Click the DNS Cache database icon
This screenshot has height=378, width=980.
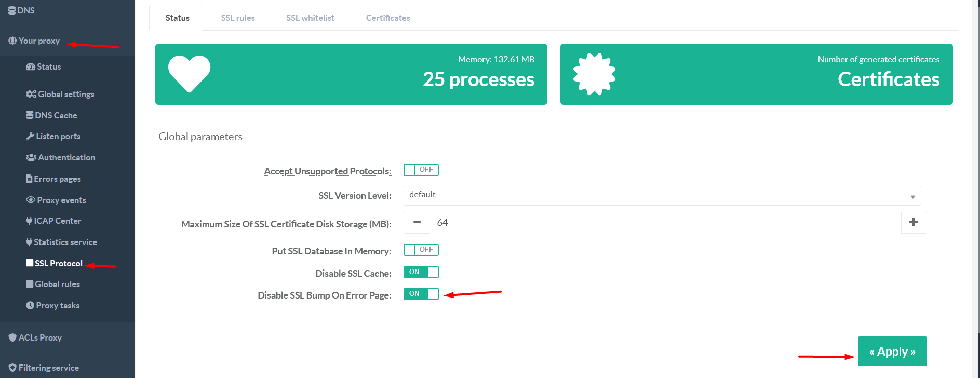coord(30,115)
